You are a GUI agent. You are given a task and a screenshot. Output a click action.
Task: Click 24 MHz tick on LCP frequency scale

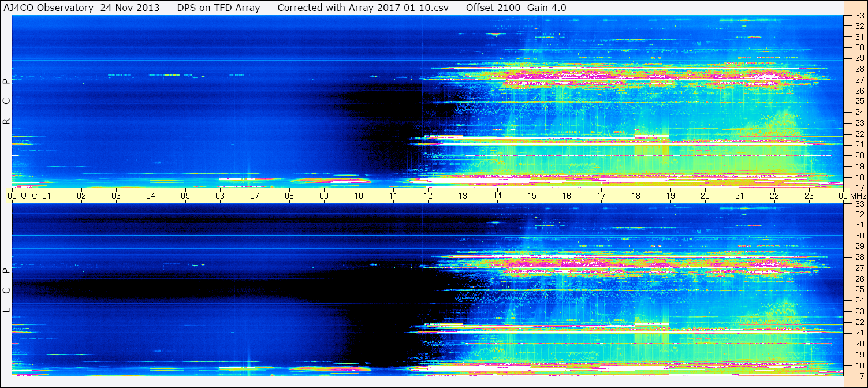point(859,300)
